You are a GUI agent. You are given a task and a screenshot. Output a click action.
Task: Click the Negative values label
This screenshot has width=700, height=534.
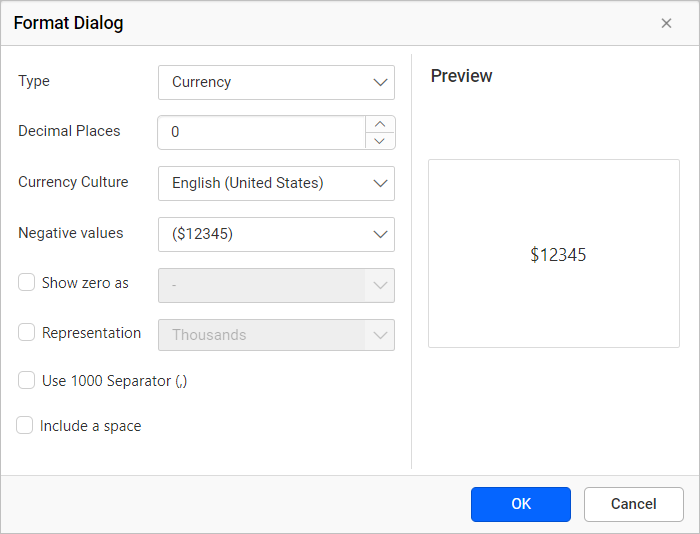[71, 233]
